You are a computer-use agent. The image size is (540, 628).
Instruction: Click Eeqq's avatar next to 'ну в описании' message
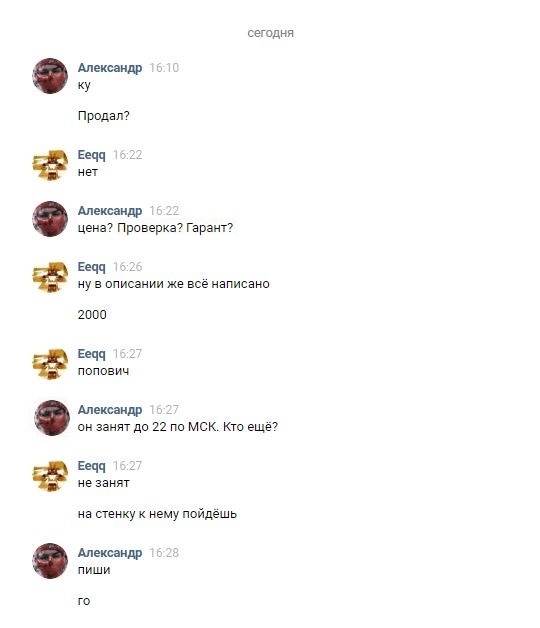50,277
